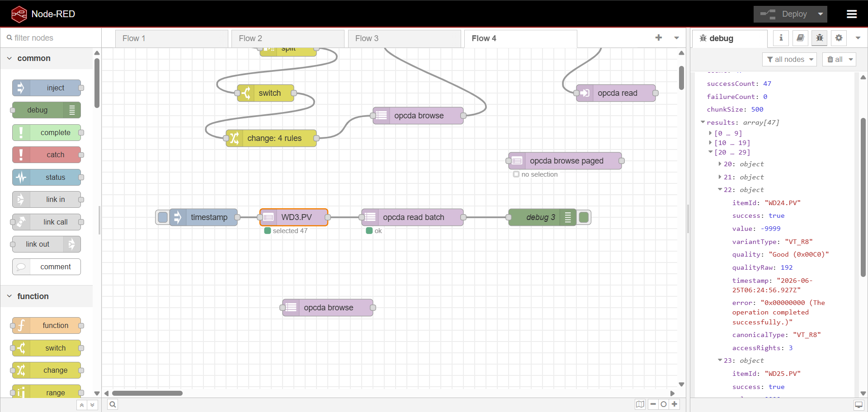This screenshot has width=868, height=412.
Task: Collapse the results array[47] tree
Action: click(x=703, y=122)
